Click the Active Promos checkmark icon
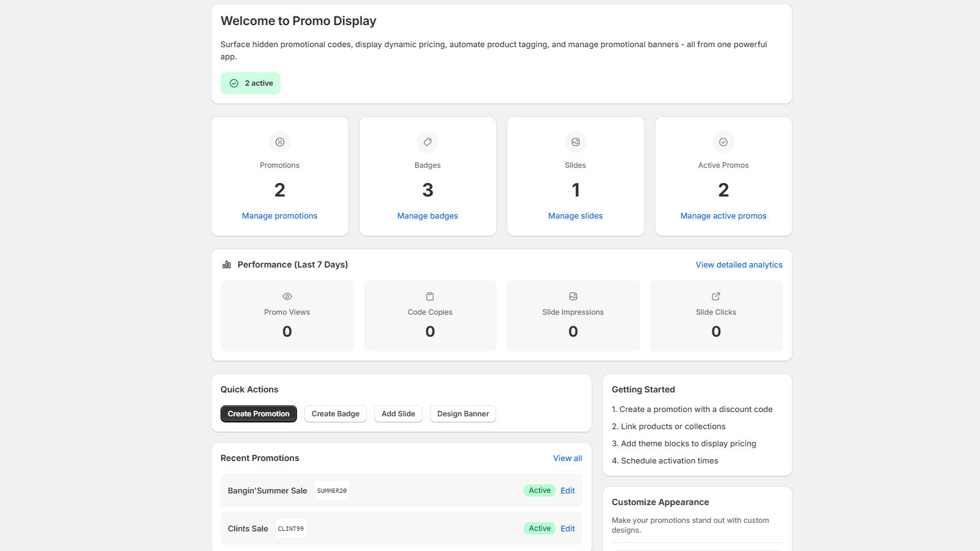This screenshot has height=551, width=980. point(723,142)
